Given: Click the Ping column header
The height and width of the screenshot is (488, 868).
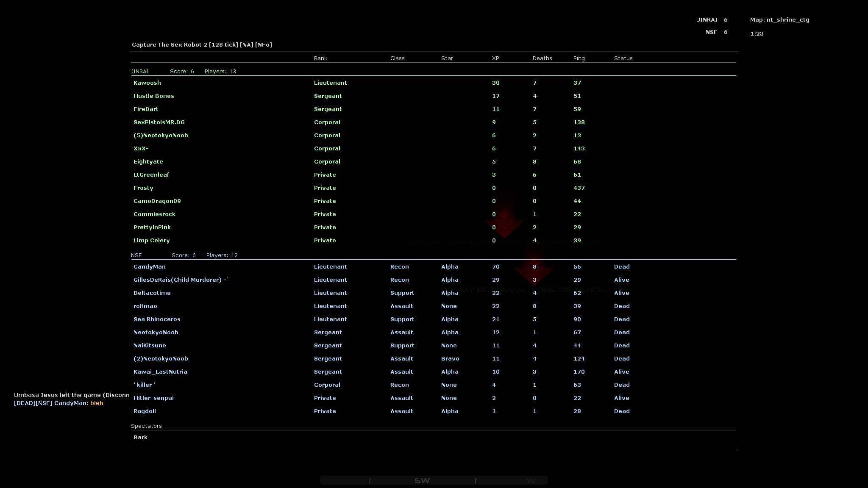Looking at the screenshot, I should 579,58.
